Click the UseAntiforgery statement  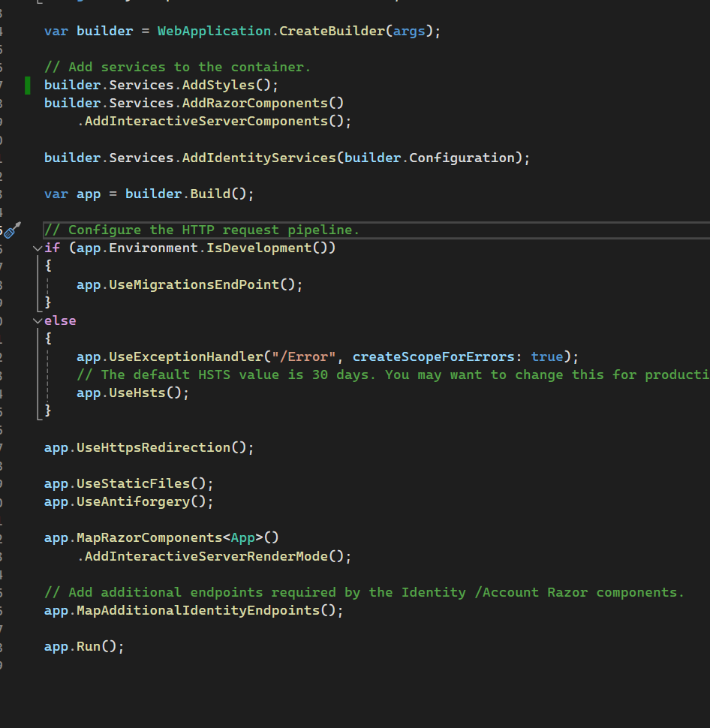(x=128, y=501)
